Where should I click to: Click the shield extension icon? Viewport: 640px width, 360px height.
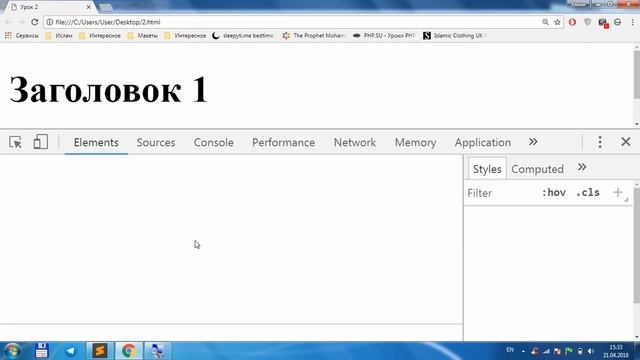[x=587, y=22]
